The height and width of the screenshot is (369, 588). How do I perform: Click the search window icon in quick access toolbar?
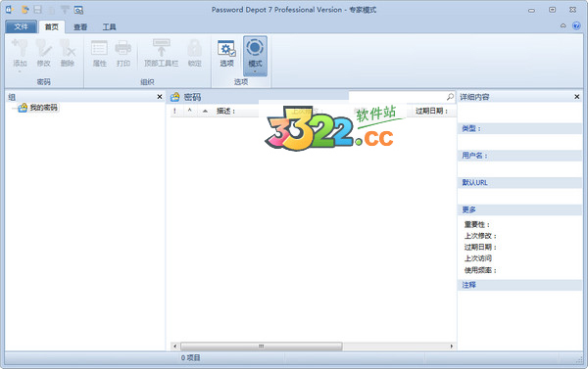pos(78,10)
